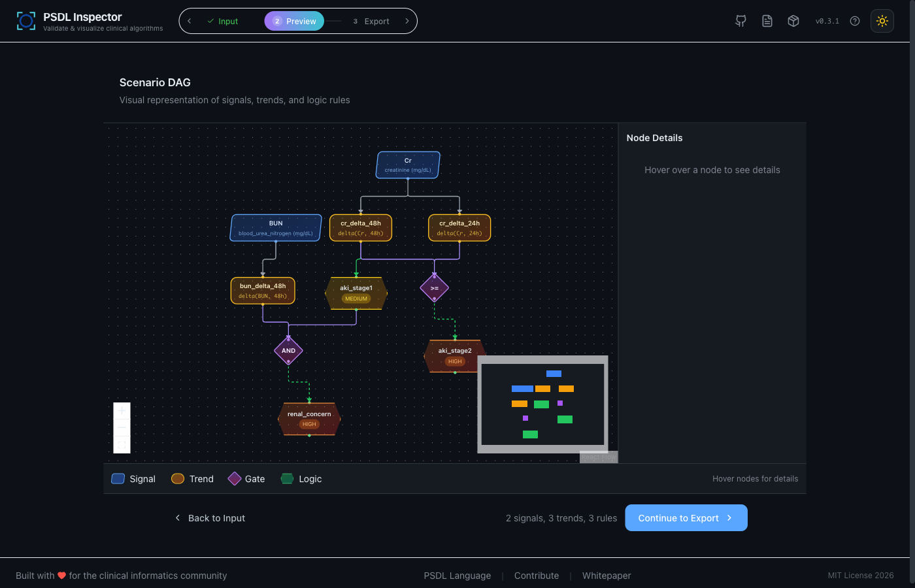Select the renal_concern logic node
The height and width of the screenshot is (588, 915).
(309, 419)
